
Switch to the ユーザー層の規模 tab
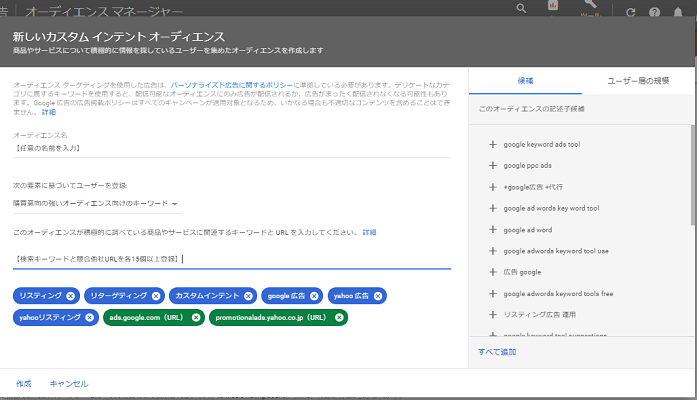tap(638, 81)
